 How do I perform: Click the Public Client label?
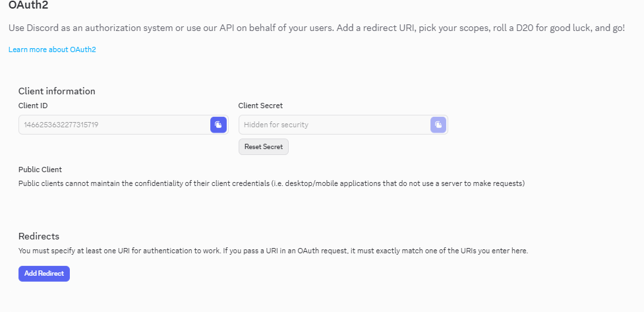(40, 170)
